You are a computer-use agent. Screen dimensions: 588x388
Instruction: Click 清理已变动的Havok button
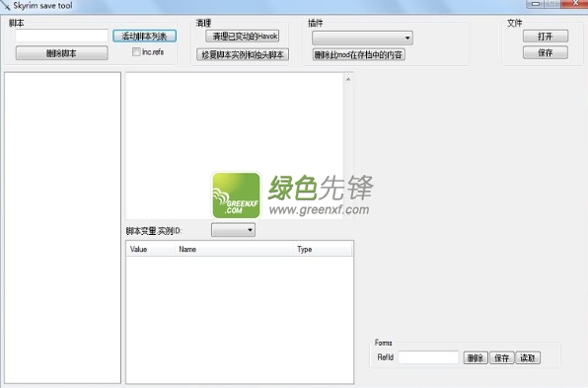243,36
